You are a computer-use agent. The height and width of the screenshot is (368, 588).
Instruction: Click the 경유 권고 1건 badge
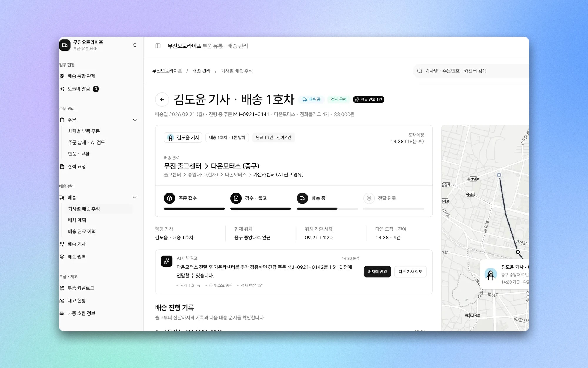pos(369,100)
